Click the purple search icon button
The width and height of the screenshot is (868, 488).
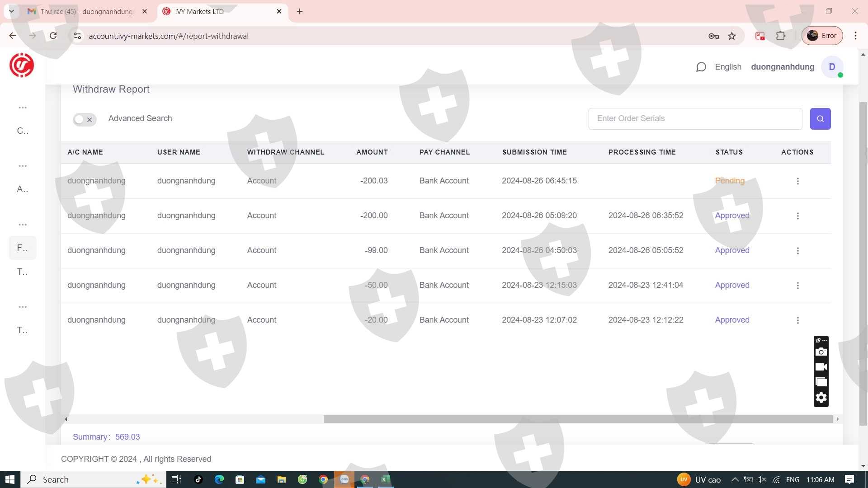[x=820, y=119]
